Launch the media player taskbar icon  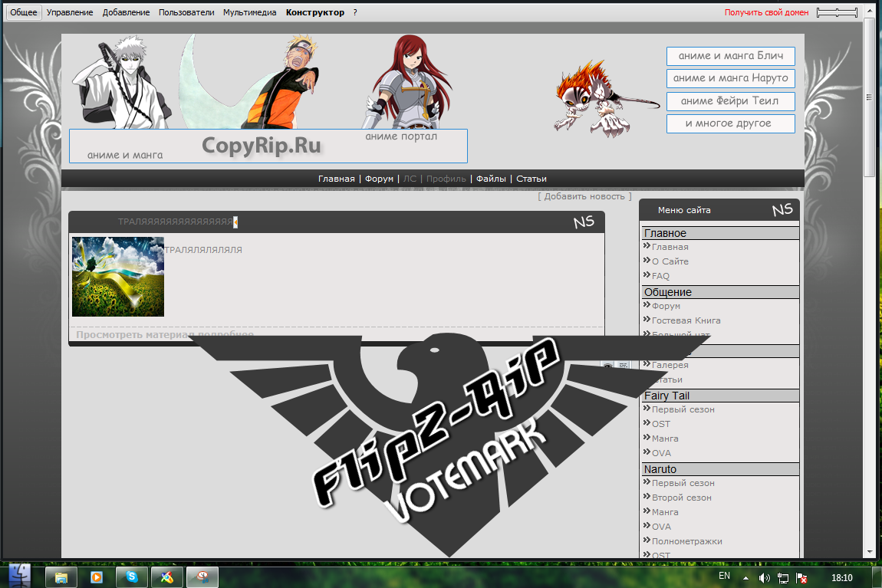point(96,577)
